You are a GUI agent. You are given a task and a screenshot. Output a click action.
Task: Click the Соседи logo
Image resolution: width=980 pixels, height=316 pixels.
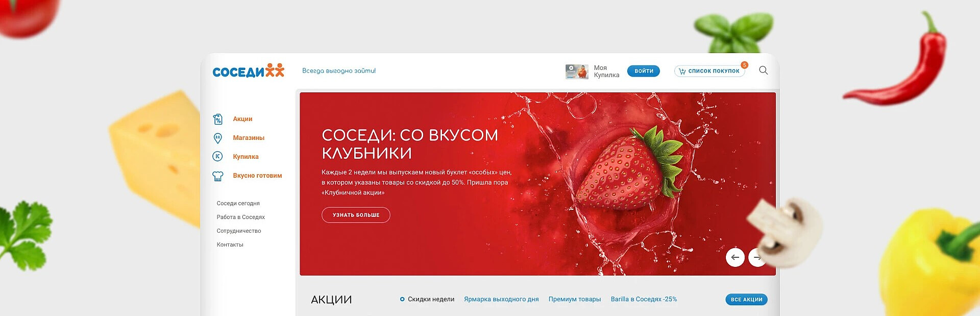(248, 71)
